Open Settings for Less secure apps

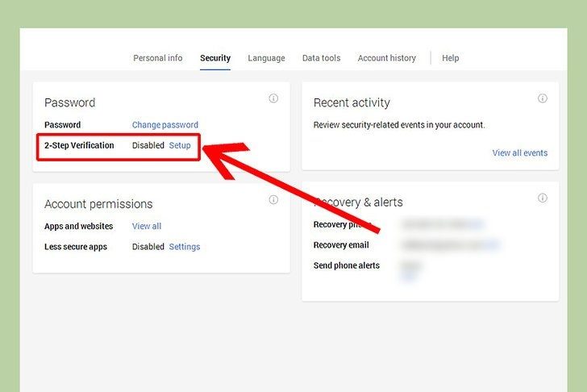click(x=185, y=247)
